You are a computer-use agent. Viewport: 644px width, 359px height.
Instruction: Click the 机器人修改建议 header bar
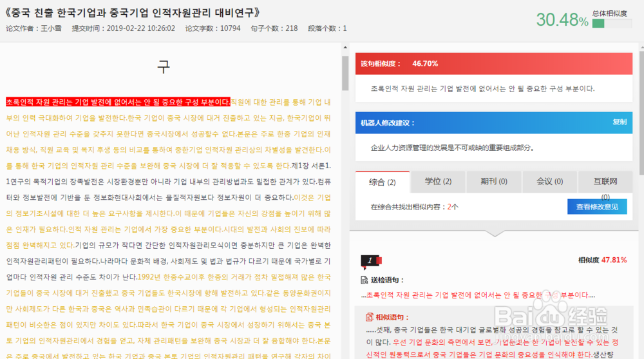494,122
